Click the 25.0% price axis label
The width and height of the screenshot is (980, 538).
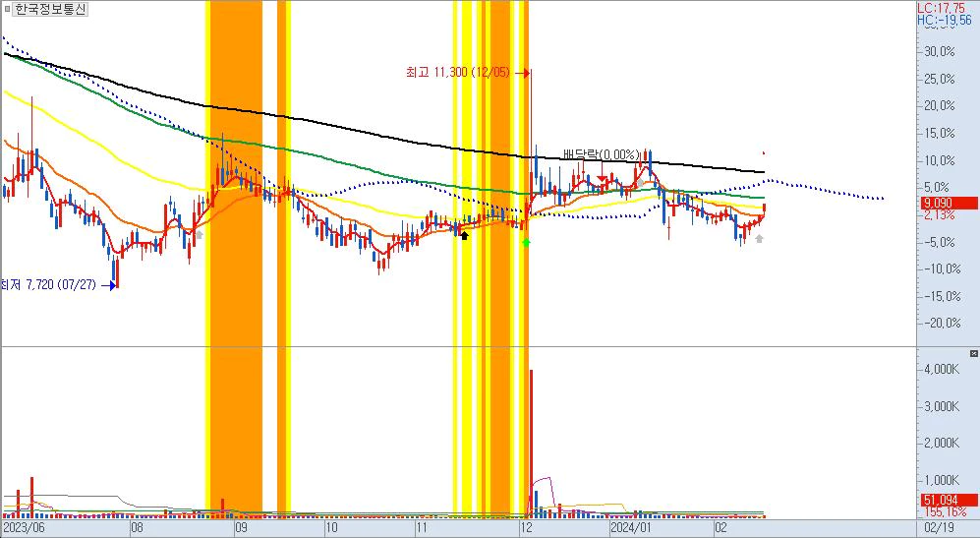click(x=940, y=79)
